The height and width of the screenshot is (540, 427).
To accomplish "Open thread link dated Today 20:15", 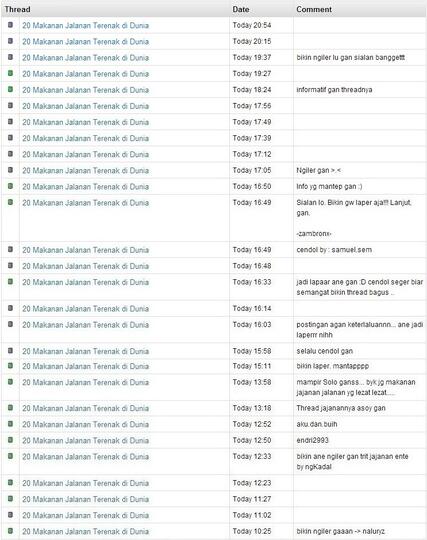I will pyautogui.click(x=85, y=42).
